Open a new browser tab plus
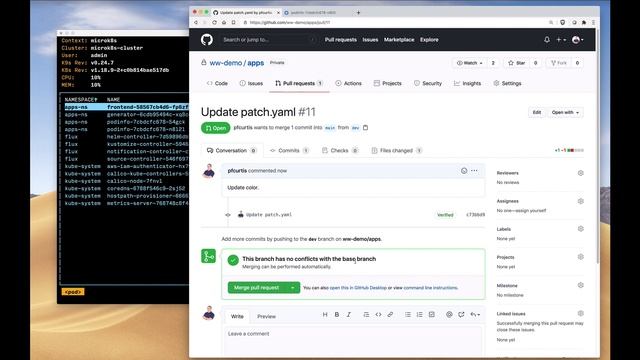Image resolution: width=640 pixels, height=360 pixels. tap(358, 13)
